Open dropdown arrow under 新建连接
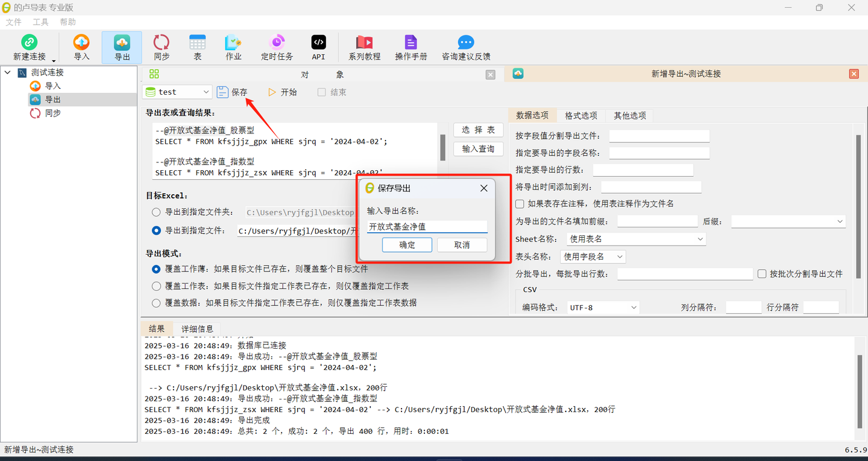The width and height of the screenshot is (868, 461). (x=54, y=61)
